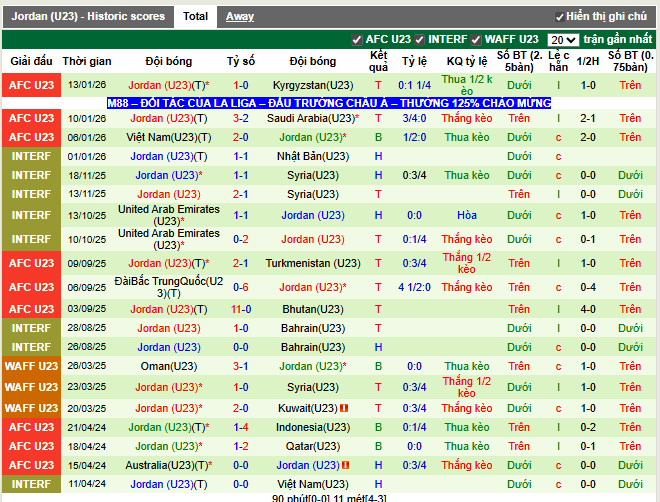The image size is (660, 502).
Task: Click the 11-0 score against Bhutan
Action: click(241, 310)
